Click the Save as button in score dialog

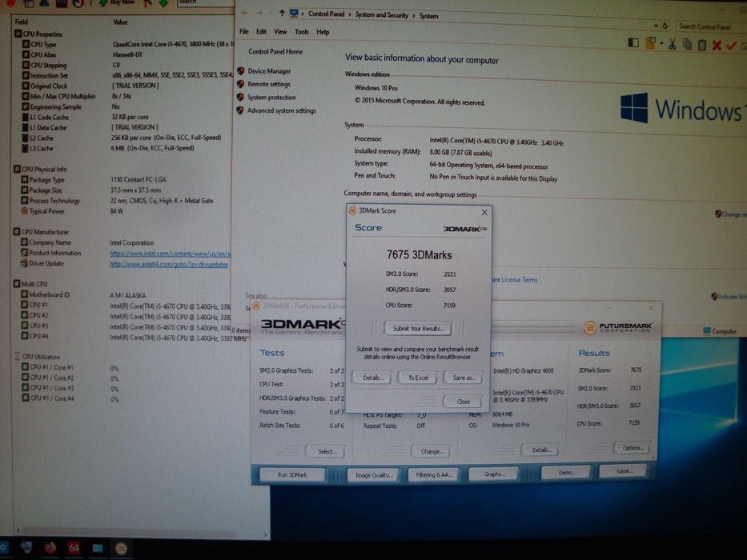tap(464, 378)
